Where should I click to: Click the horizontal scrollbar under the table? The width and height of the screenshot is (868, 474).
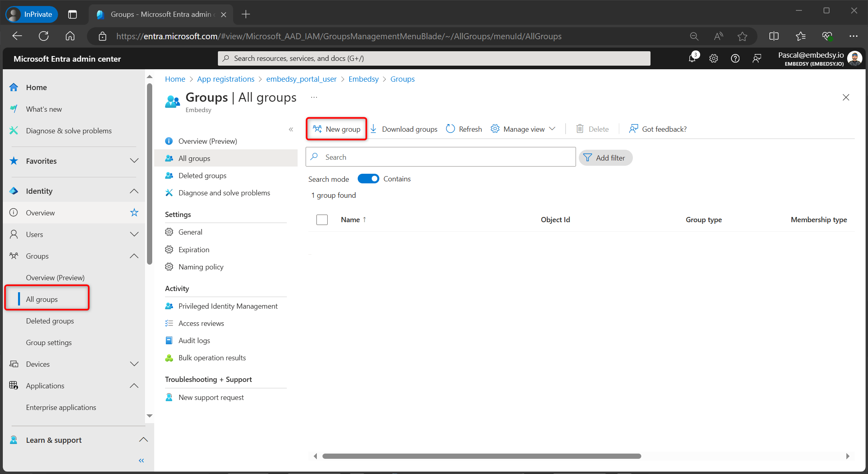(481, 456)
